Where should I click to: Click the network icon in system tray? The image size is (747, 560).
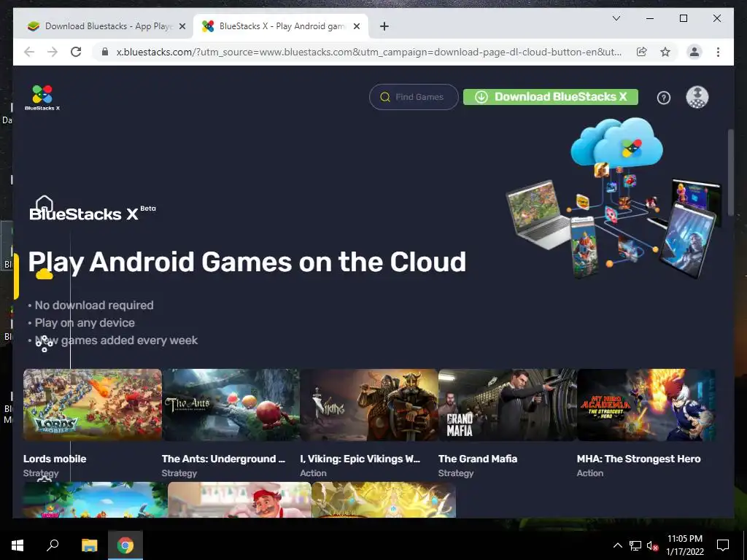coord(635,545)
